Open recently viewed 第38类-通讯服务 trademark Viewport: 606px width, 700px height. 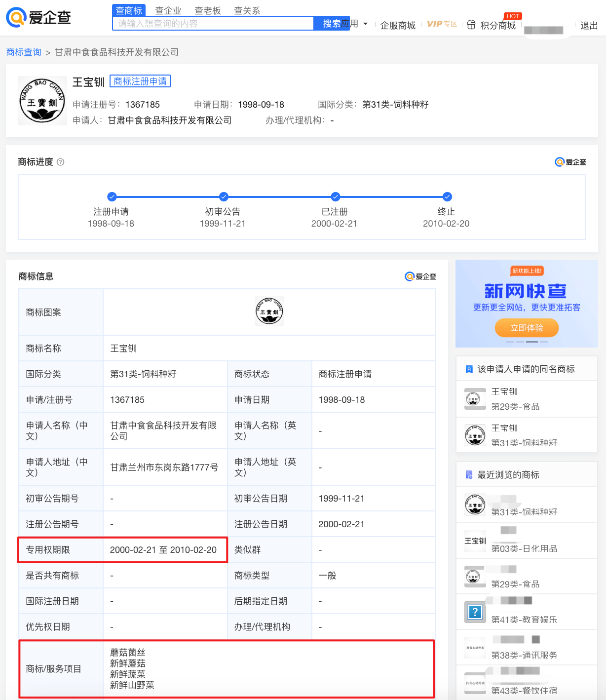tap(527, 648)
